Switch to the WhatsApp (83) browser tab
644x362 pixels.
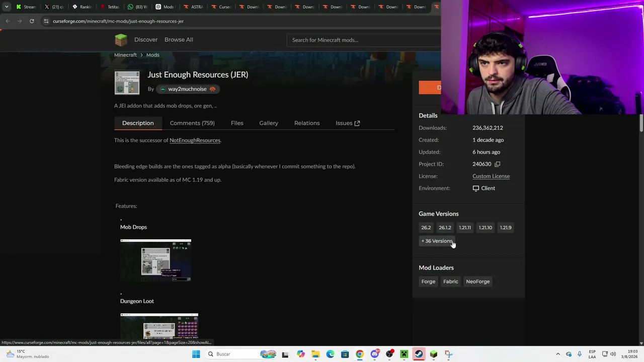click(x=138, y=7)
